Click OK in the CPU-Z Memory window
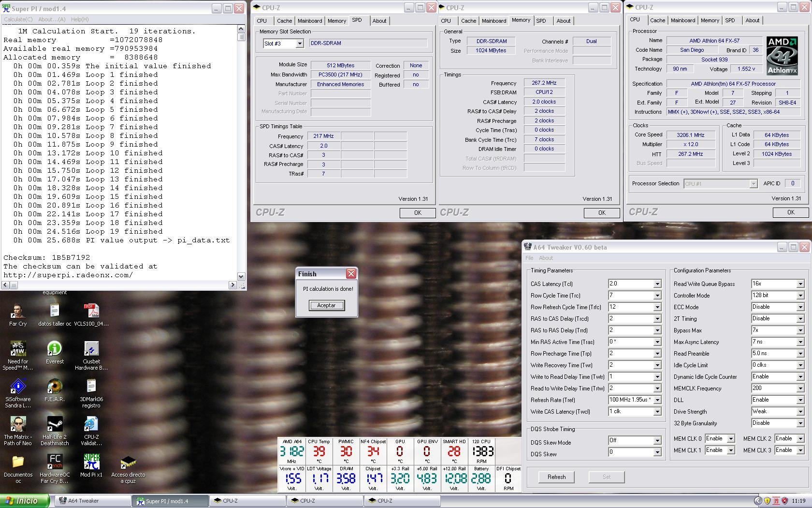Viewport: 812px width, 508px height. tap(602, 213)
